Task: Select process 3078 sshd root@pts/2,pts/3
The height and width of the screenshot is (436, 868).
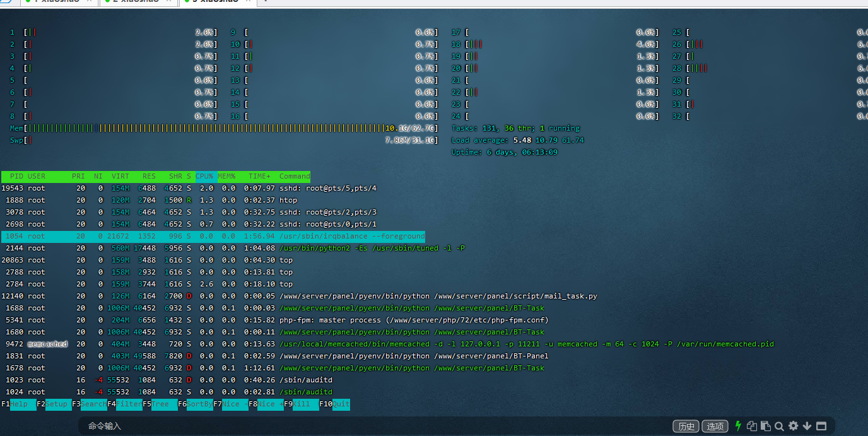Action: click(x=189, y=212)
